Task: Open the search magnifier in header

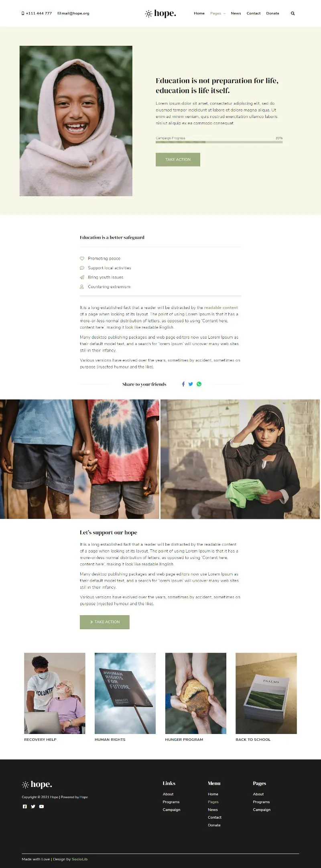Action: click(x=293, y=13)
